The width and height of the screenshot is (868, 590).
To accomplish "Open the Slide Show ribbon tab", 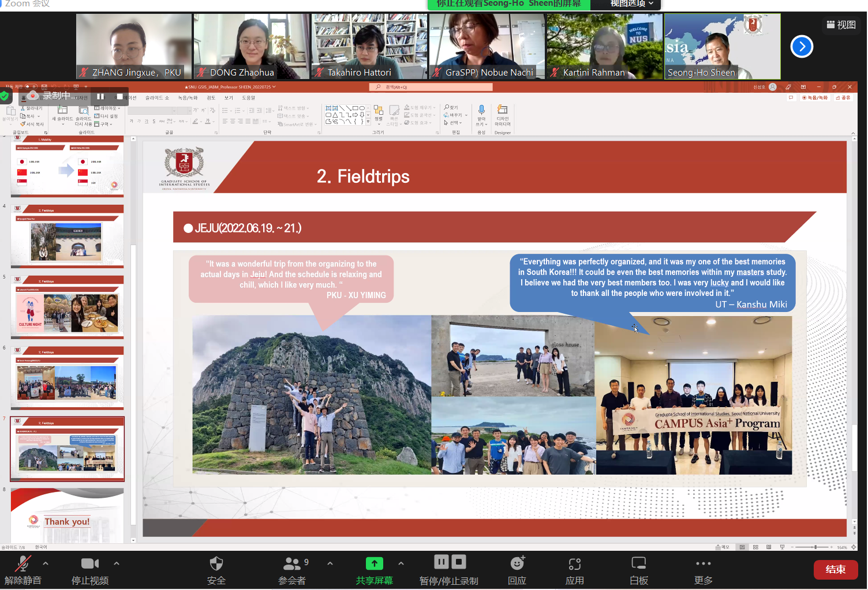I will [x=157, y=98].
